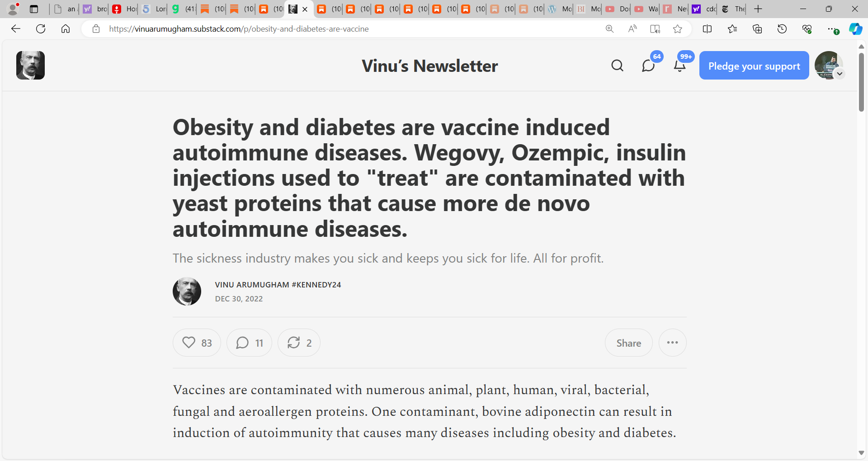Open Browser essentials heart icon
Screen dimensions: 868x461
click(x=807, y=29)
